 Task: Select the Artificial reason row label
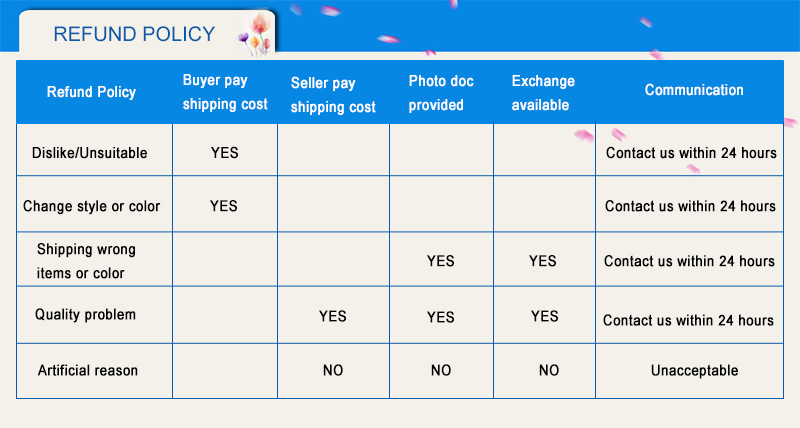[88, 370]
